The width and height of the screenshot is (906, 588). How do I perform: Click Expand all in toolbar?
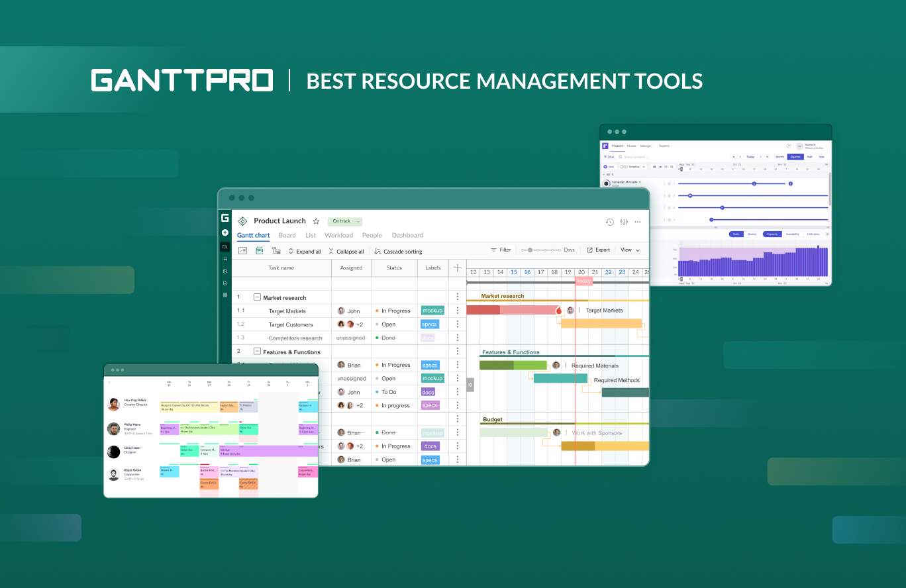point(305,252)
